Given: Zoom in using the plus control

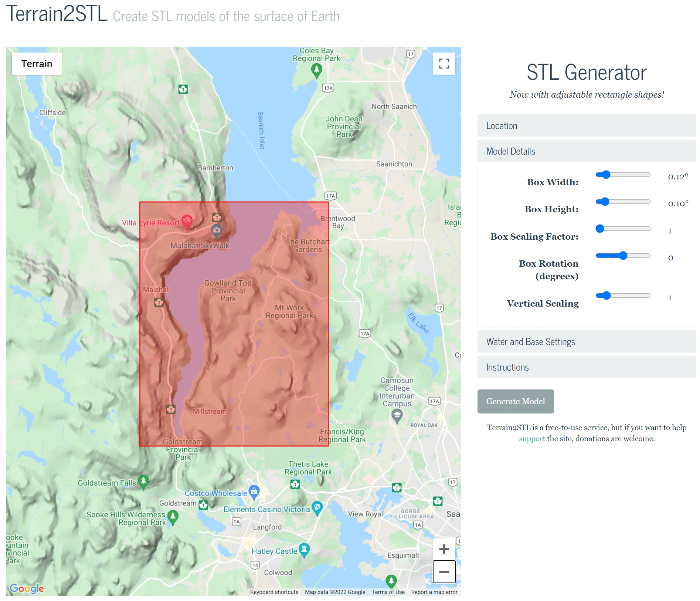Looking at the screenshot, I should click(444, 549).
